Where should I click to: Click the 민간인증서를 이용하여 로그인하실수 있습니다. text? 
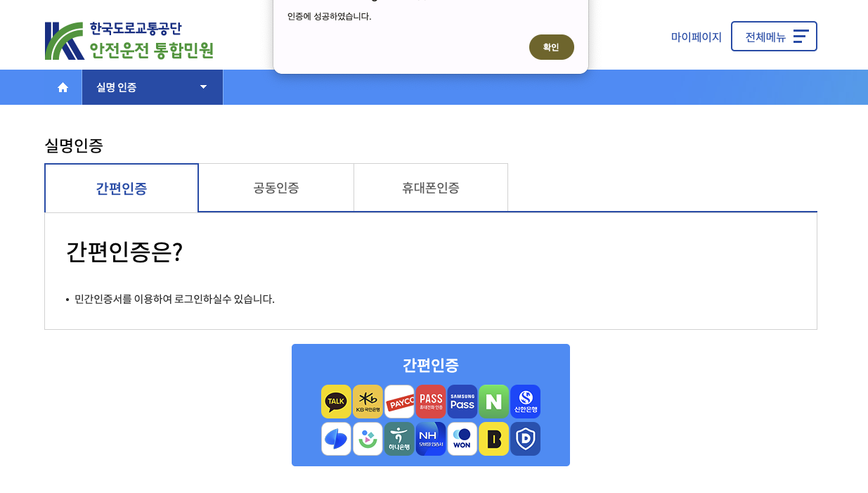click(x=174, y=299)
